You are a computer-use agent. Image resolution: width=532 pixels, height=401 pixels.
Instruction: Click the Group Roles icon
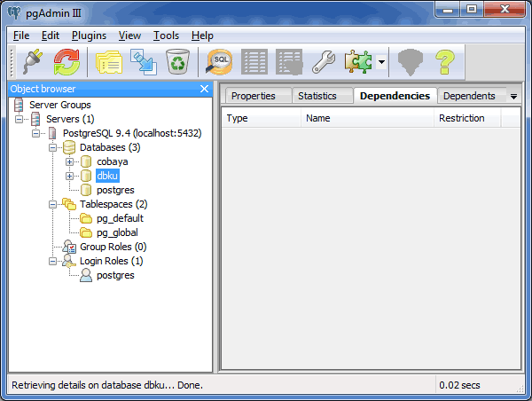[x=69, y=247]
